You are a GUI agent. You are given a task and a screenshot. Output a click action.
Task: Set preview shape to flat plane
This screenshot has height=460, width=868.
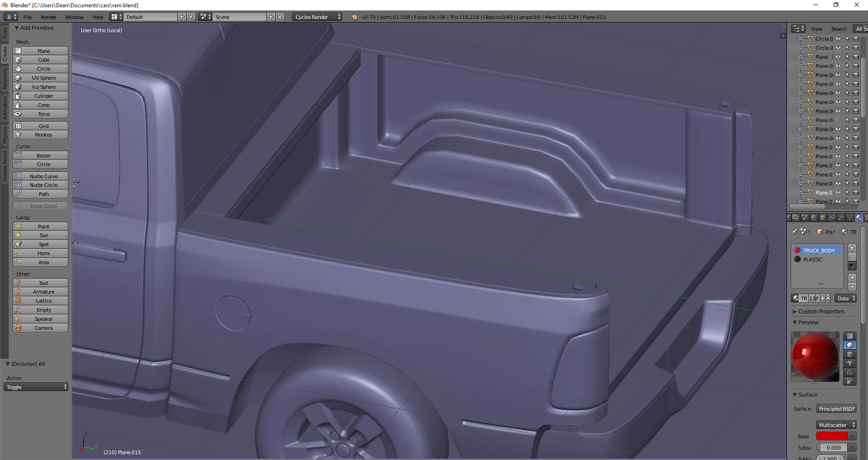point(850,336)
